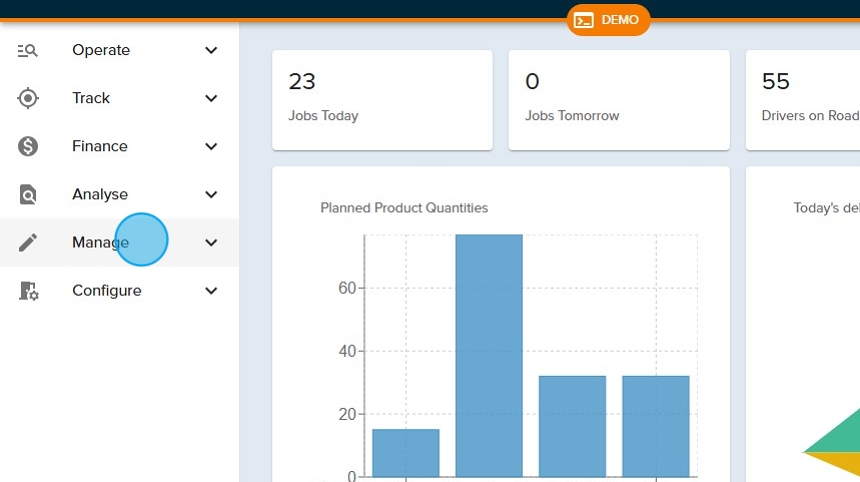Click the Manage pencil icon
This screenshot has height=482, width=860.
coord(28,242)
